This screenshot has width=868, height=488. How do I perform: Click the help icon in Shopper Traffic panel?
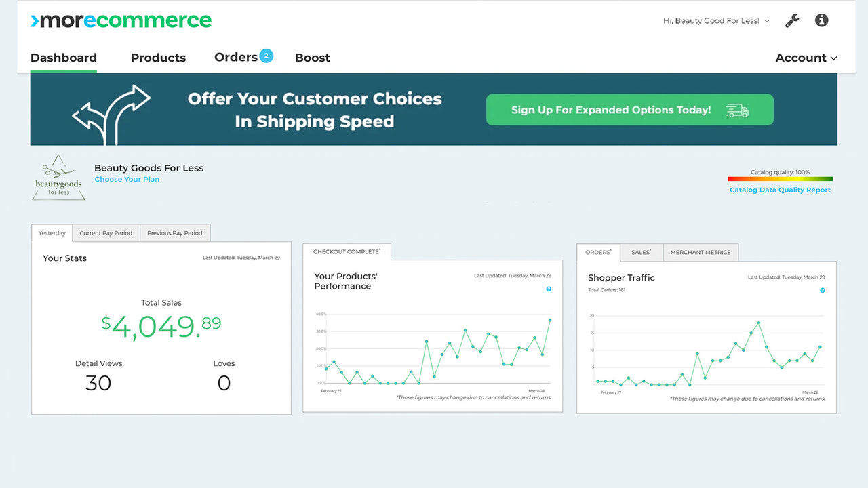point(822,289)
